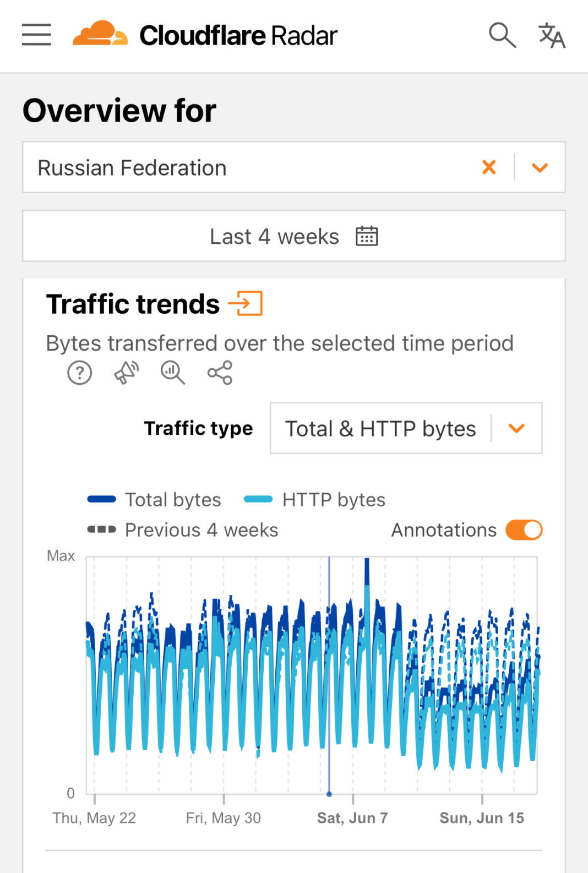Click the share icon under Traffic trends
Image resolution: width=588 pixels, height=873 pixels.
click(x=220, y=373)
